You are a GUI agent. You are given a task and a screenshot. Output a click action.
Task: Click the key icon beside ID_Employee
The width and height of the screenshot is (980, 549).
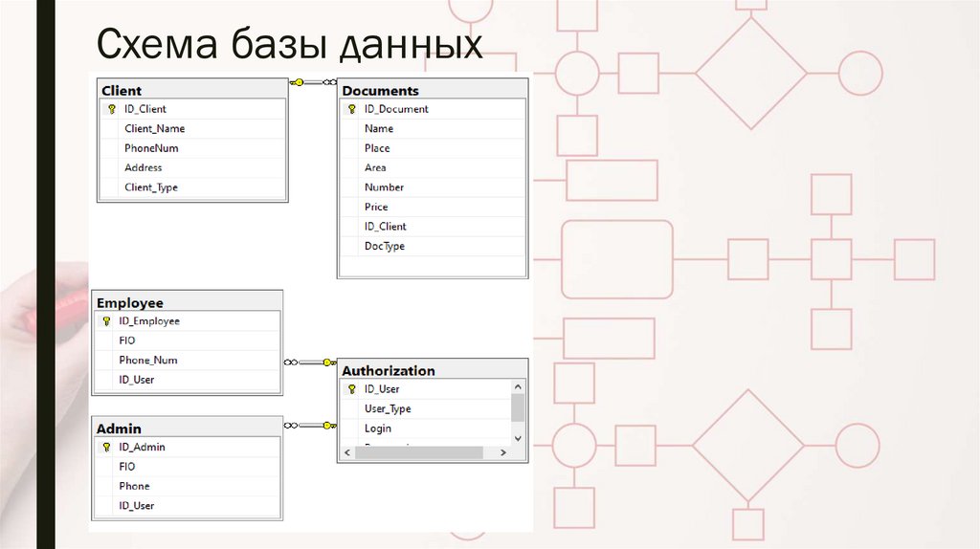point(107,321)
